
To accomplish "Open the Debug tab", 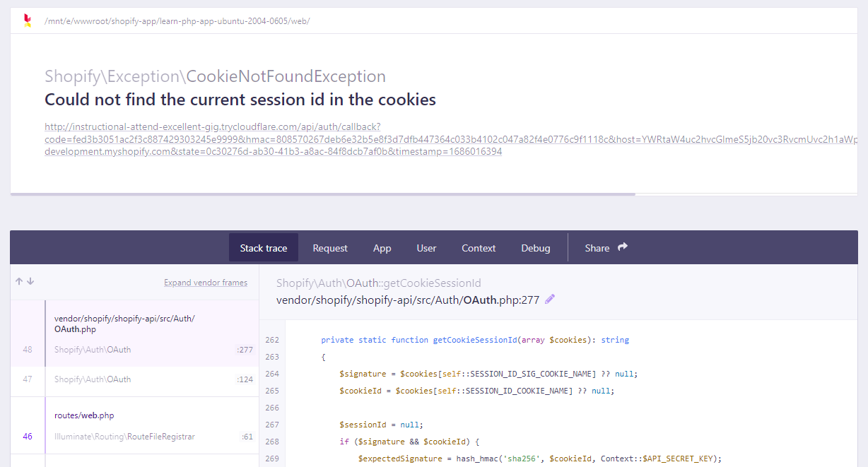I will click(x=536, y=248).
